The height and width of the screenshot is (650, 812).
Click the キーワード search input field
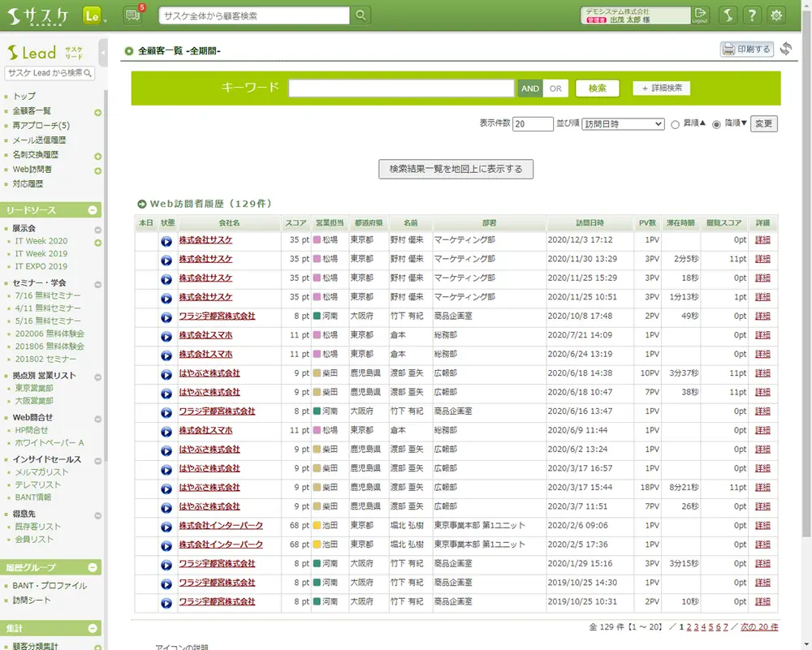(401, 88)
